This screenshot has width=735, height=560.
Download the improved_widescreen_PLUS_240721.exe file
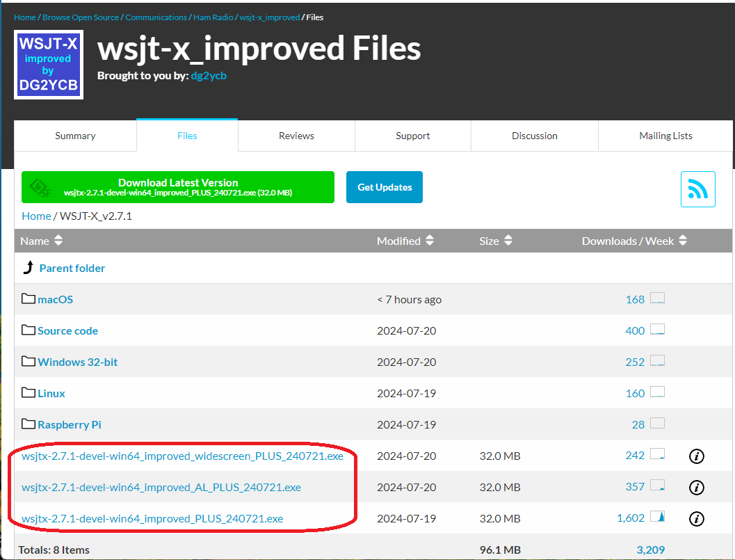(182, 456)
